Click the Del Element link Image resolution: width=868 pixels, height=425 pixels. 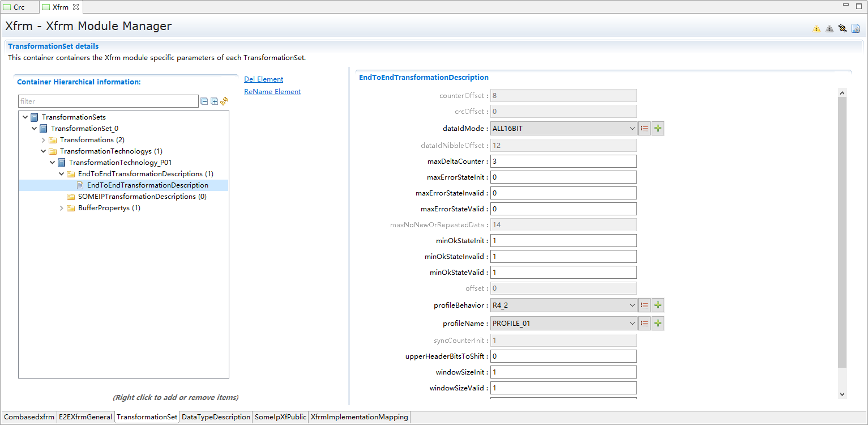pos(263,79)
